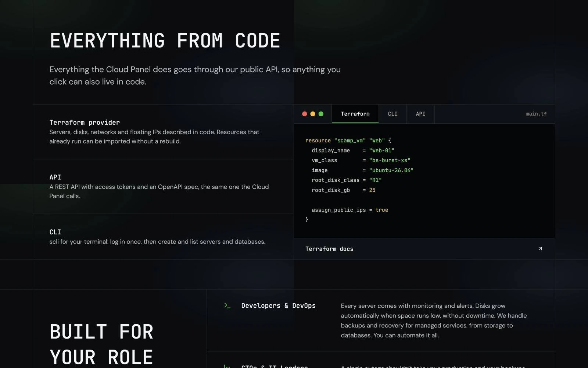Click the "Everything from code" heading
The image size is (588, 368).
click(165, 40)
